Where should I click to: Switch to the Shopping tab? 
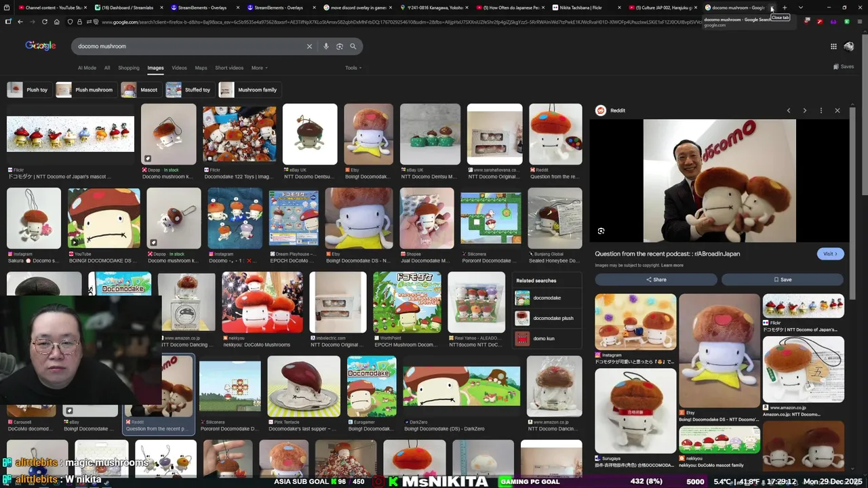129,68
